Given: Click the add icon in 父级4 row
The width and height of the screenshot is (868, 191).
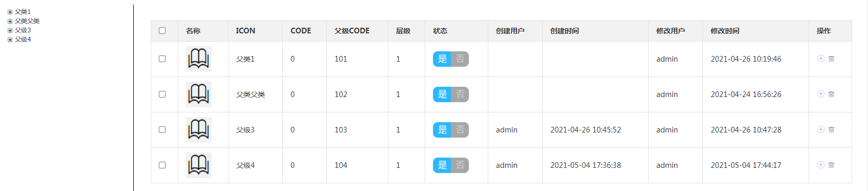Looking at the screenshot, I should pos(820,165).
